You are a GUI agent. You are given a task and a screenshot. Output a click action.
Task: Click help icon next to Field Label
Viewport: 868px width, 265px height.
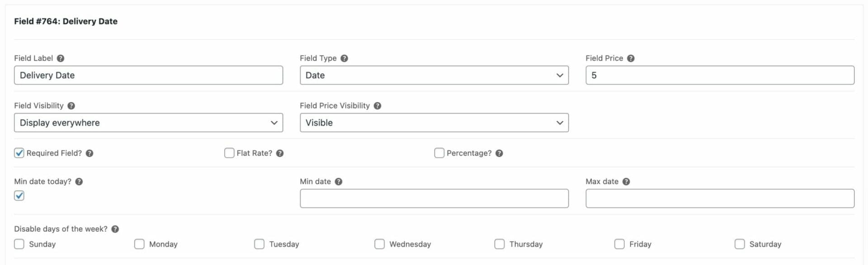[x=61, y=58]
